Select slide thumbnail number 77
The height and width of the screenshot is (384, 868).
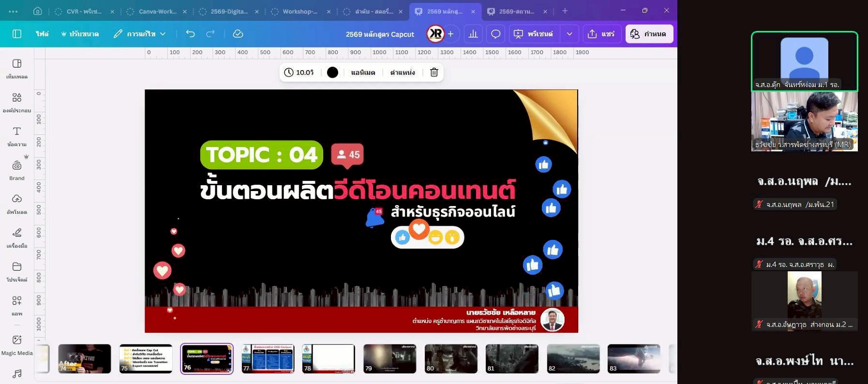coord(268,359)
